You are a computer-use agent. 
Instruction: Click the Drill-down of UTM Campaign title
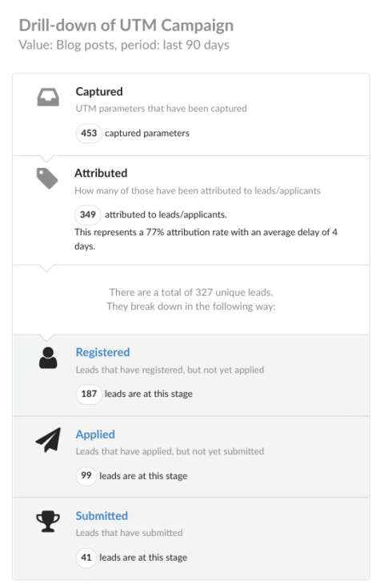(x=126, y=26)
